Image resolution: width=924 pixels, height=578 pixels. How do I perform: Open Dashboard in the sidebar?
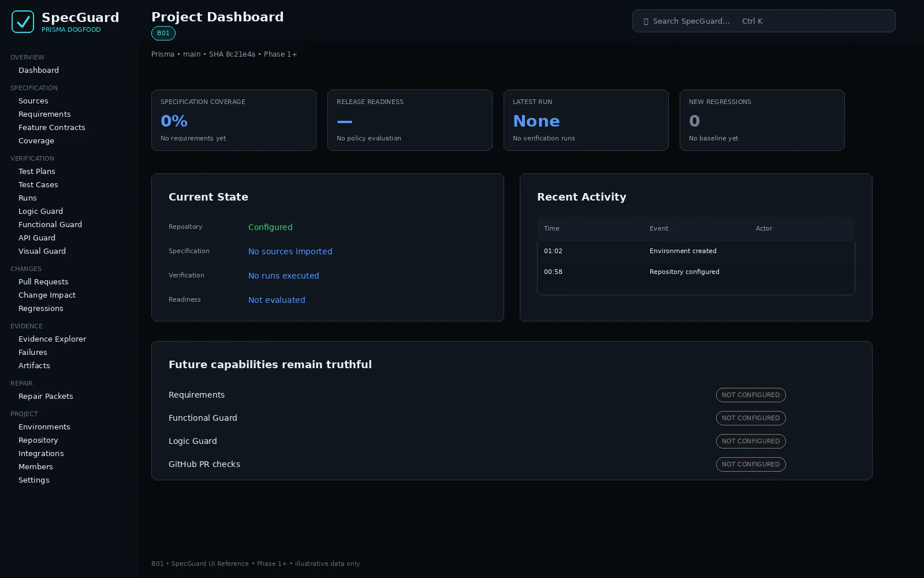[39, 71]
